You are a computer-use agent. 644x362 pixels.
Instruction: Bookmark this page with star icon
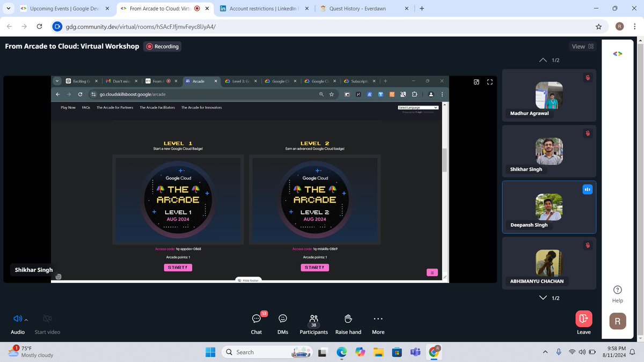pos(598,26)
